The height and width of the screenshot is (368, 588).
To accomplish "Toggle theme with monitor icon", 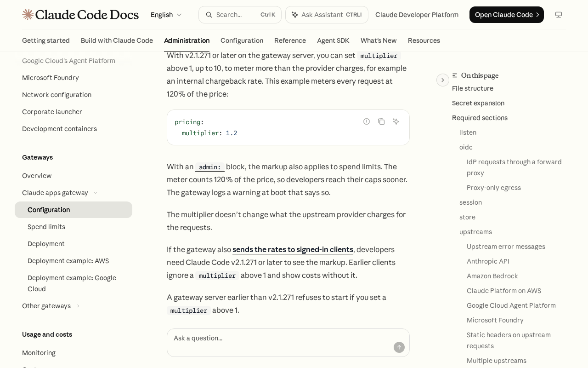I will [559, 15].
